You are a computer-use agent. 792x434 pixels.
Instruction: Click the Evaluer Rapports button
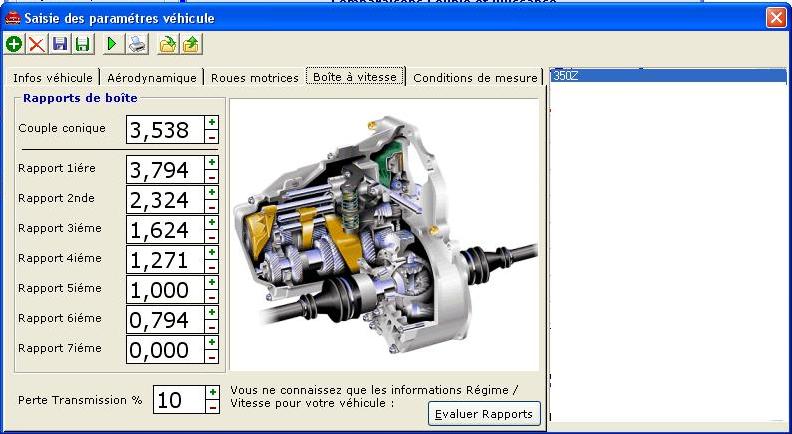point(485,413)
